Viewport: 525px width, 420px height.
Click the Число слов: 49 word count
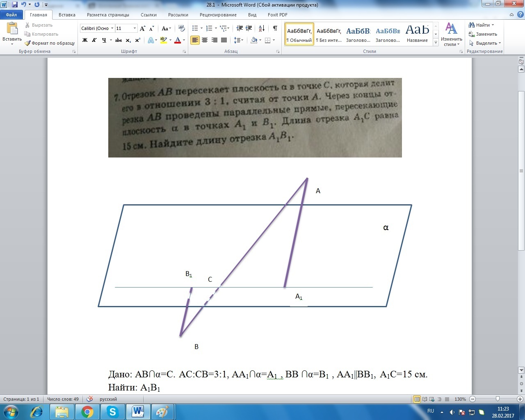[x=63, y=399]
